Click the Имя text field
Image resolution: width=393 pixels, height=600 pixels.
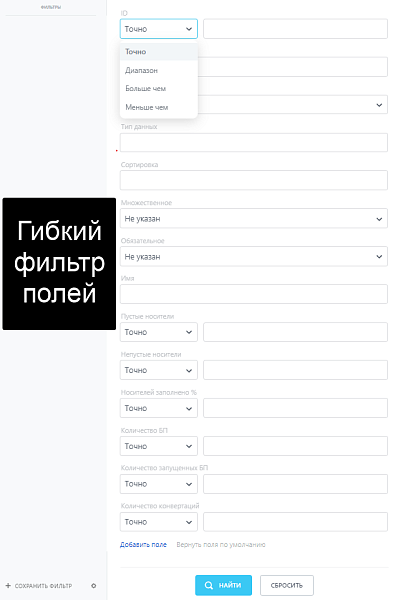click(254, 294)
